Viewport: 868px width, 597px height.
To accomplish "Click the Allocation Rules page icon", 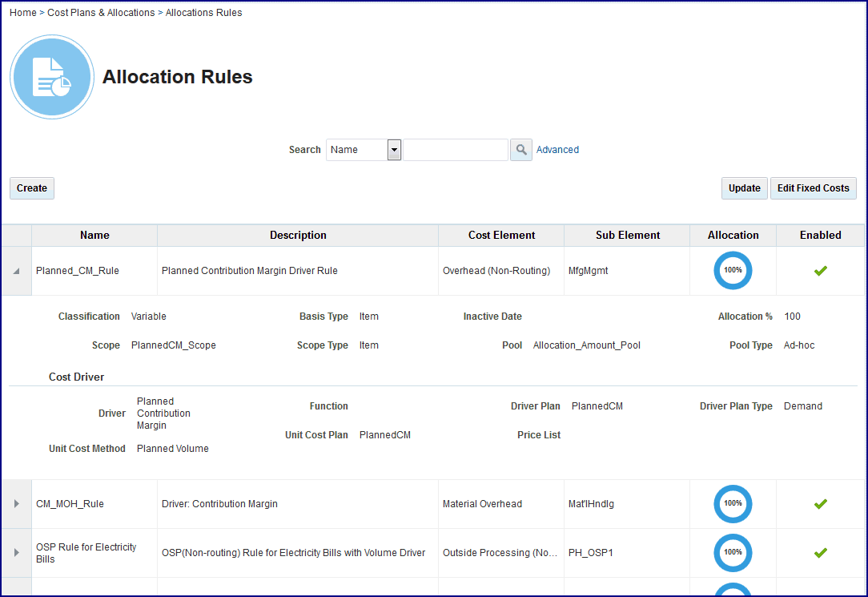I will (52, 77).
